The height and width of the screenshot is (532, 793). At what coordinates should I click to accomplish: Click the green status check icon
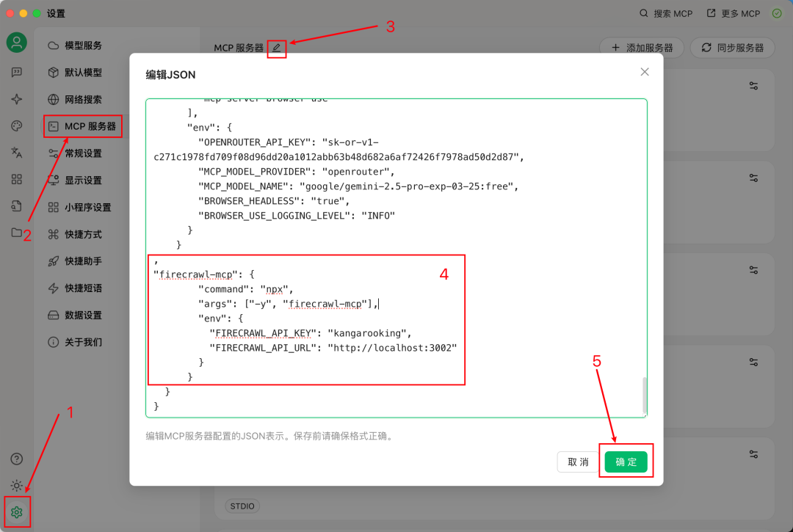click(x=777, y=13)
